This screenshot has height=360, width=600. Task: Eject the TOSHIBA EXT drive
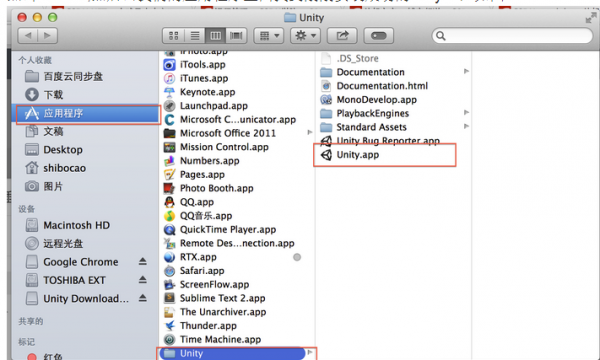pyautogui.click(x=142, y=280)
